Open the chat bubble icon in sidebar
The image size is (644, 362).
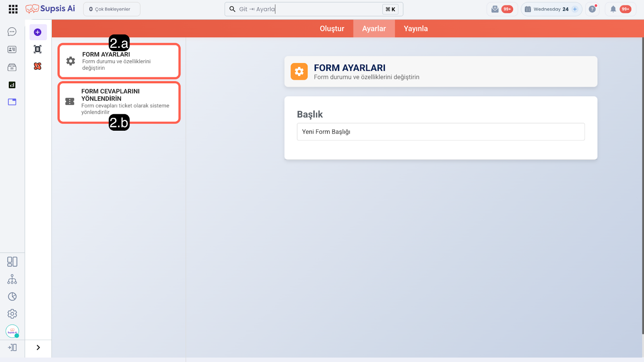[12, 32]
